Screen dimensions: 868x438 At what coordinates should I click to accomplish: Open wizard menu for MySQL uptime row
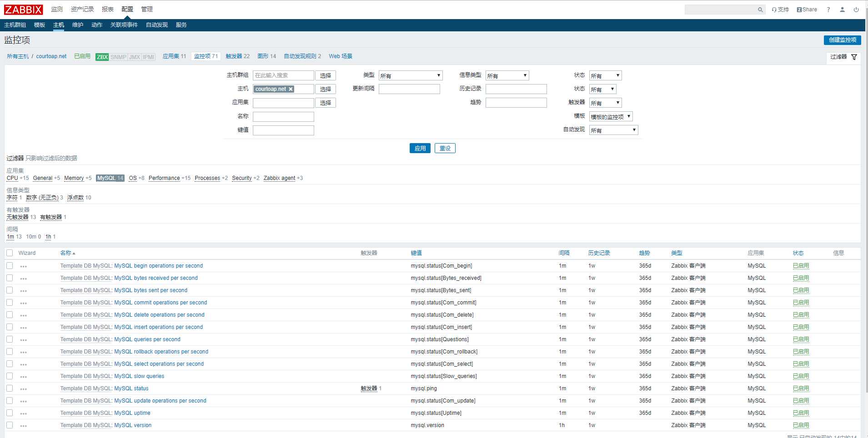[x=24, y=413]
